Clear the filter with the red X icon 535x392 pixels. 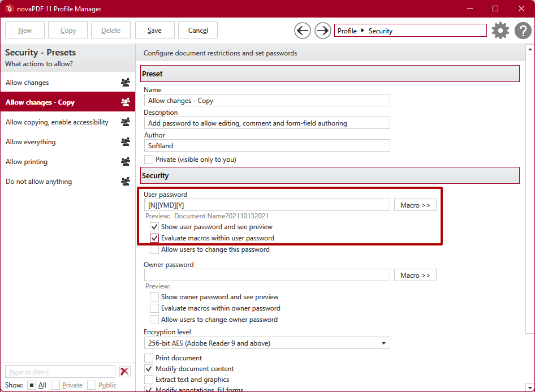[125, 372]
